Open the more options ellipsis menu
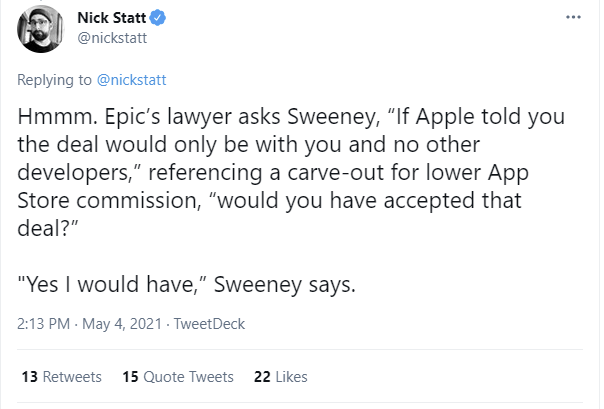The width and height of the screenshot is (604, 409). [572, 18]
